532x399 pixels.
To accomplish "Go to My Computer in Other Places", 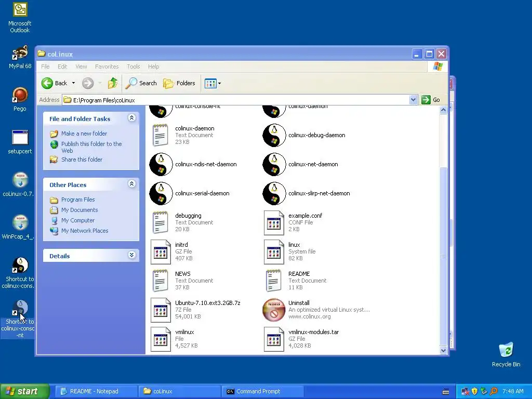I will pyautogui.click(x=78, y=220).
